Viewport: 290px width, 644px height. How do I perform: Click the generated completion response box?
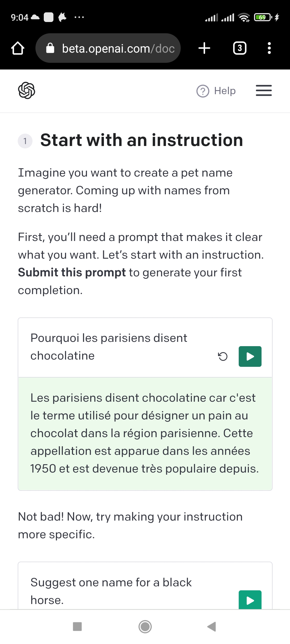[x=145, y=433]
